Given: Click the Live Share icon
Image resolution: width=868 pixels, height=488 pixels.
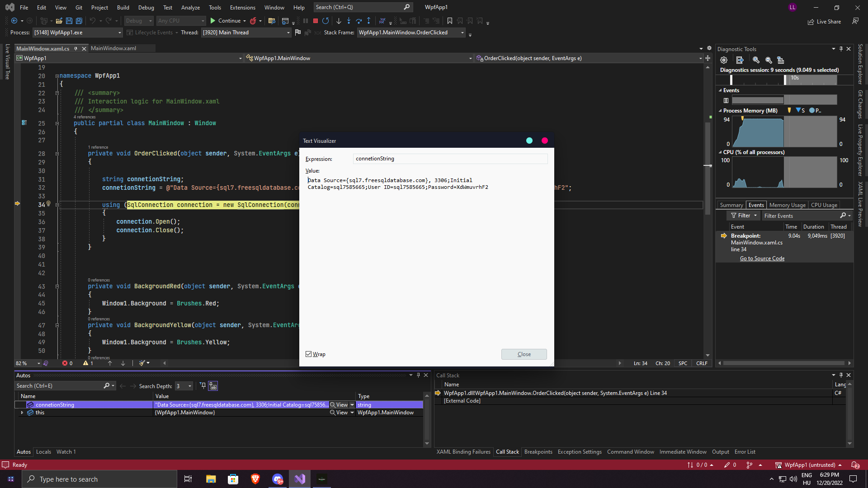Looking at the screenshot, I should tap(811, 22).
